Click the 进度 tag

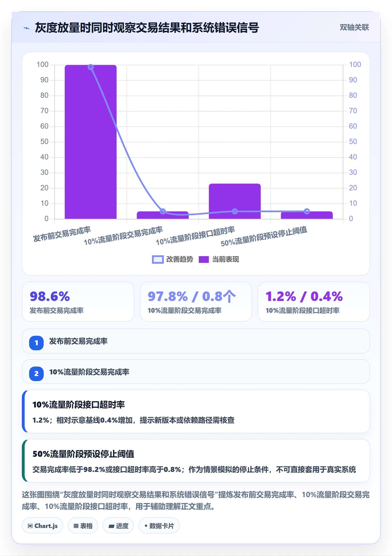click(x=118, y=526)
